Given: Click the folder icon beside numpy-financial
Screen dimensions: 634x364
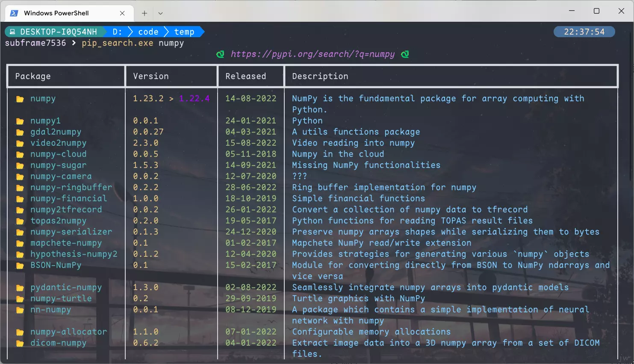Looking at the screenshot, I should [x=20, y=199].
